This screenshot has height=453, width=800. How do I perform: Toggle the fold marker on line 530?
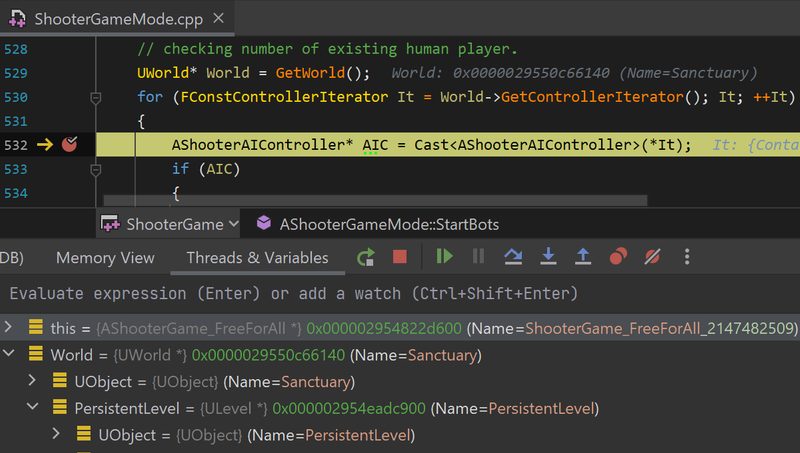[96, 98]
